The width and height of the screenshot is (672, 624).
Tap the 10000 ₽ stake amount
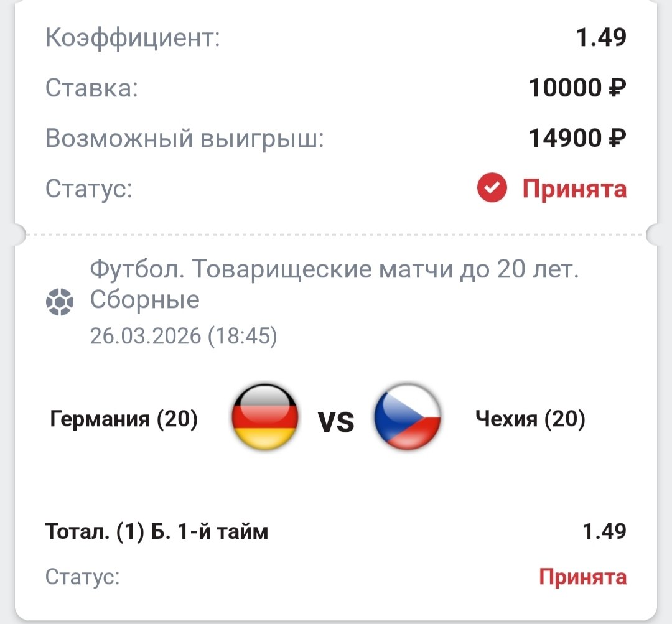(x=577, y=88)
